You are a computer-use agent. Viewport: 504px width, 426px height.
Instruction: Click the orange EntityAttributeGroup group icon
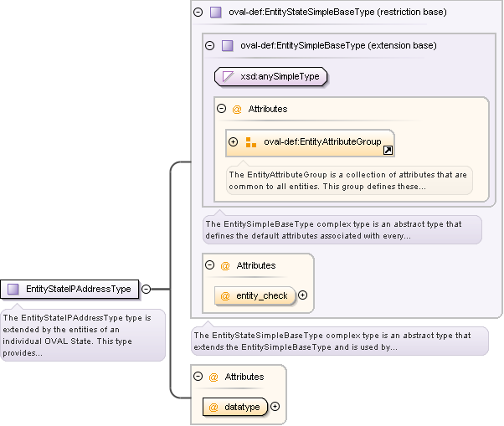tap(251, 142)
